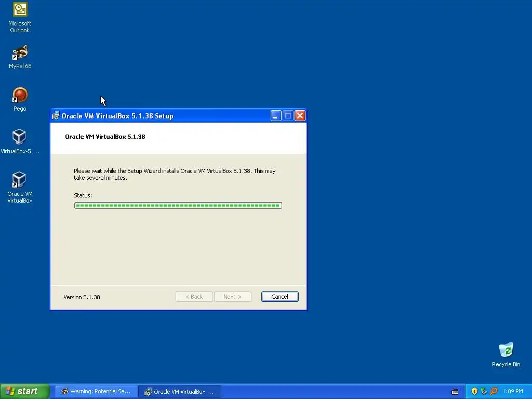This screenshot has width=532, height=399.
Task: Click the Oracle VM VirtualBox 5.1.38 heading
Action: (105, 137)
